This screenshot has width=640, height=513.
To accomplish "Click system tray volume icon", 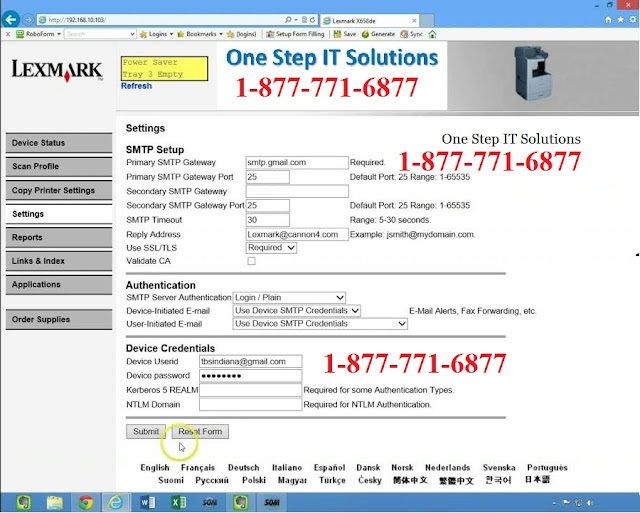I will click(590, 503).
